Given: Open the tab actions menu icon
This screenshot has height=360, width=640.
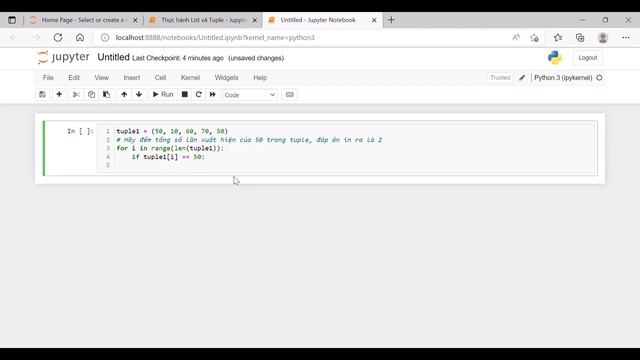Looking at the screenshot, I should pos(12,20).
